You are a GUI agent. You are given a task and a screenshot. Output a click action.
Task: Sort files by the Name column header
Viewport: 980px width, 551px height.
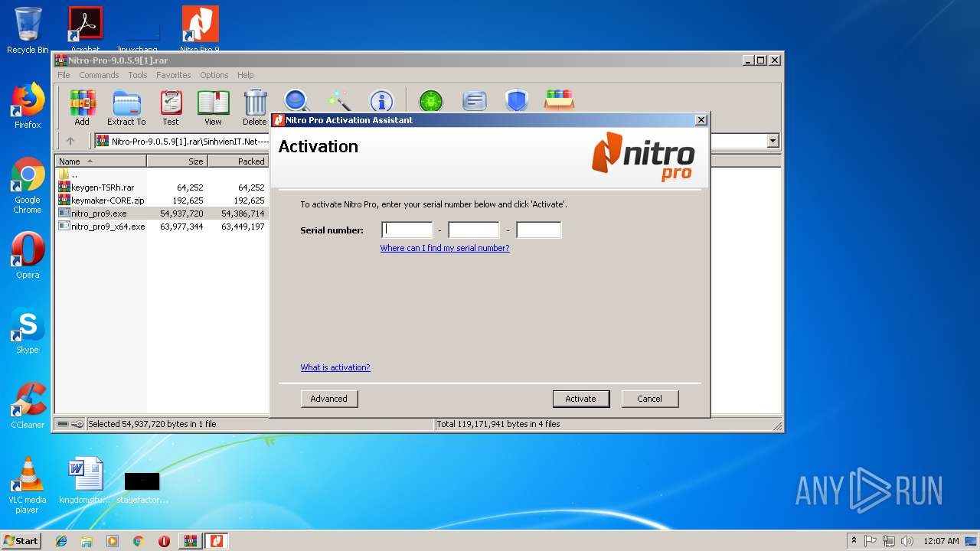(x=101, y=161)
